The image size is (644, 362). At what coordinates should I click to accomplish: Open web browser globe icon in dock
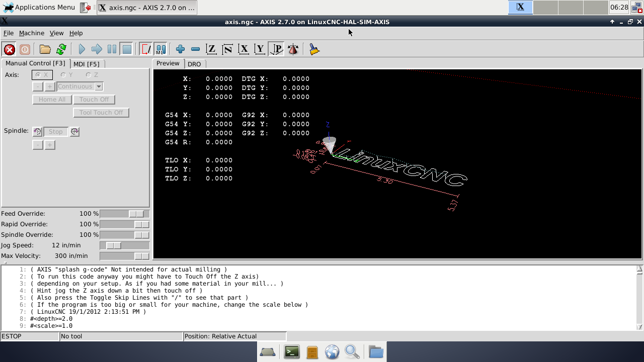(x=332, y=352)
